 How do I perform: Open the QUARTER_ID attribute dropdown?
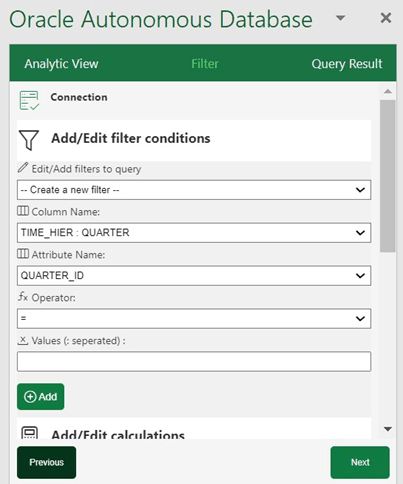tap(194, 276)
